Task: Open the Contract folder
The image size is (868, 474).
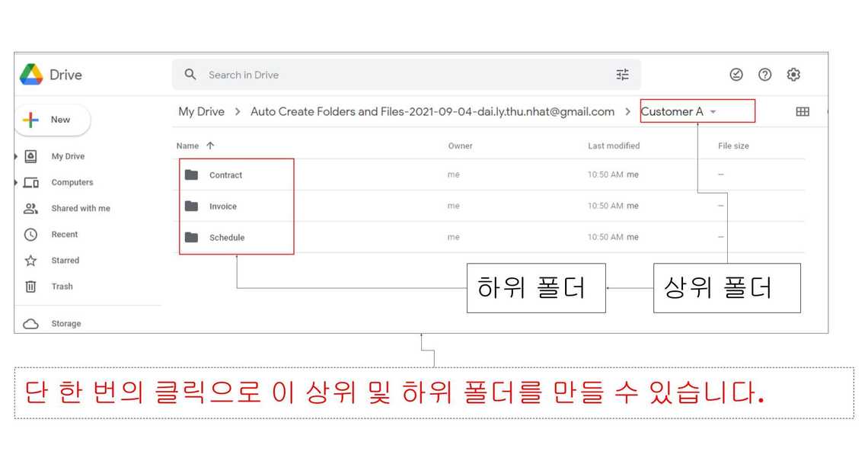Action: (x=225, y=175)
